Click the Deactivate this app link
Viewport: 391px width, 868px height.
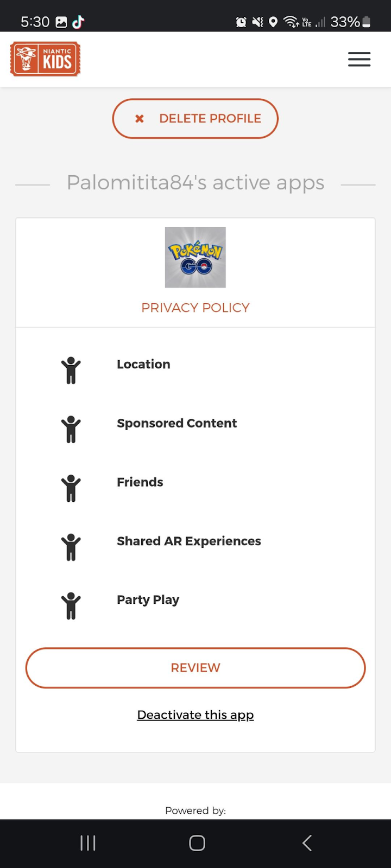[195, 714]
